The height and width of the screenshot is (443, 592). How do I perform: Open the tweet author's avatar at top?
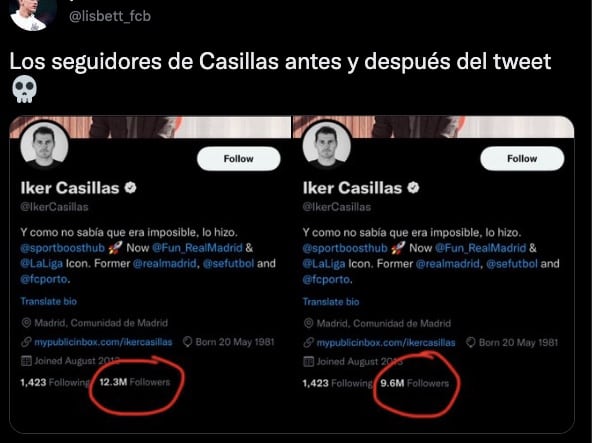(x=32, y=14)
